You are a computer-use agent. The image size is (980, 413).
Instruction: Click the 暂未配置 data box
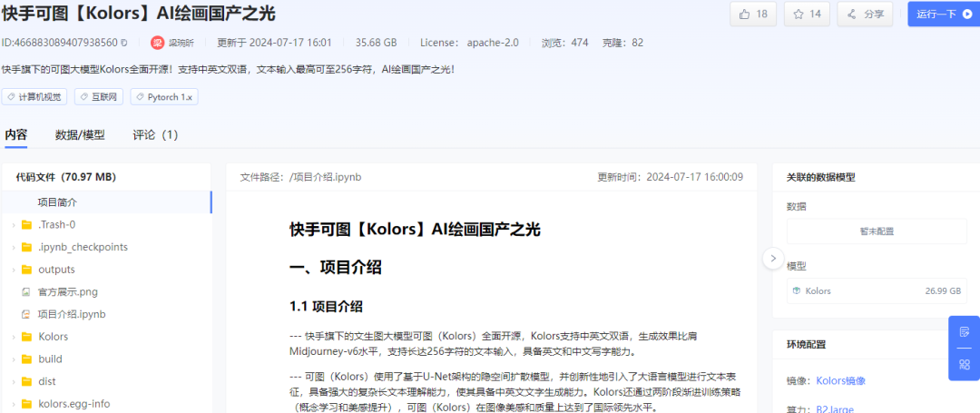coord(877,231)
